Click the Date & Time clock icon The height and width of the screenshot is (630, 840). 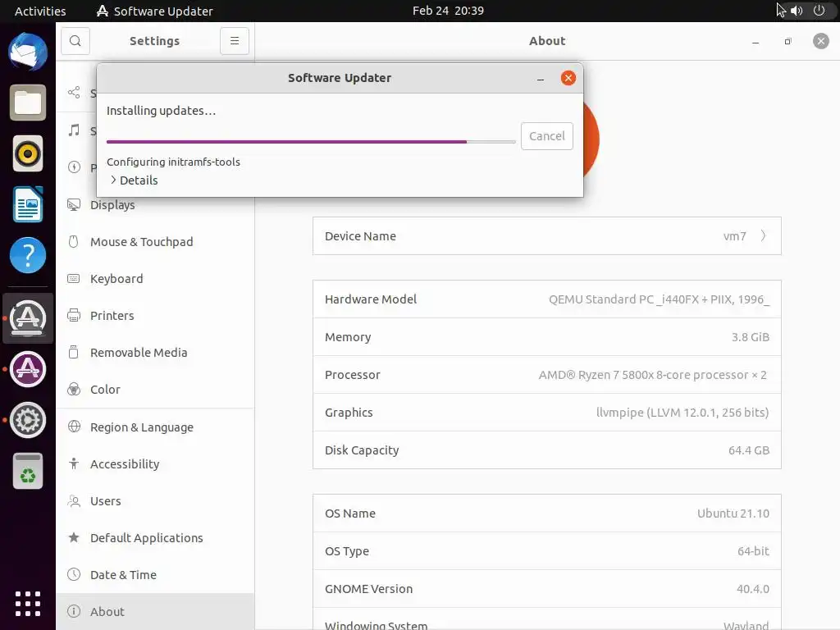74,574
